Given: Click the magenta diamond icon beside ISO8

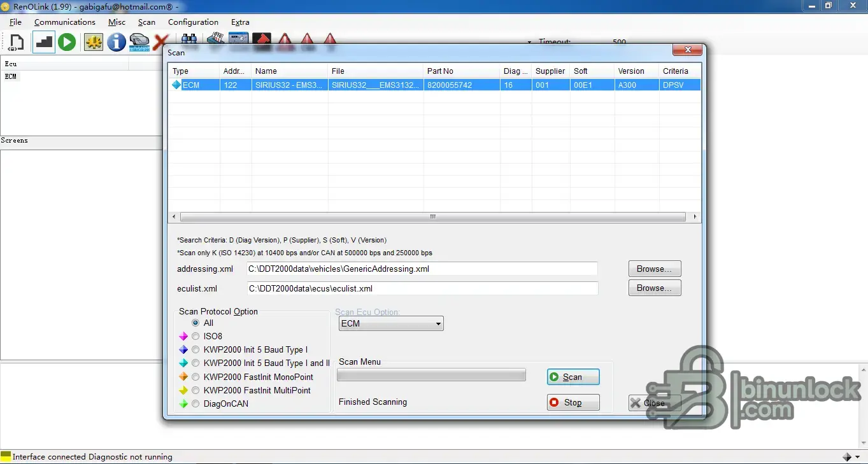Looking at the screenshot, I should [x=184, y=336].
